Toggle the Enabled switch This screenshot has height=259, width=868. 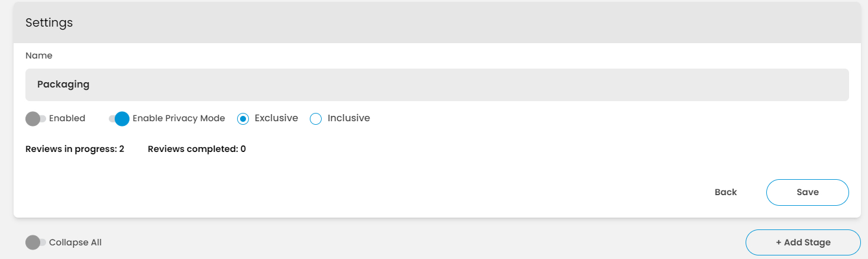pos(35,119)
